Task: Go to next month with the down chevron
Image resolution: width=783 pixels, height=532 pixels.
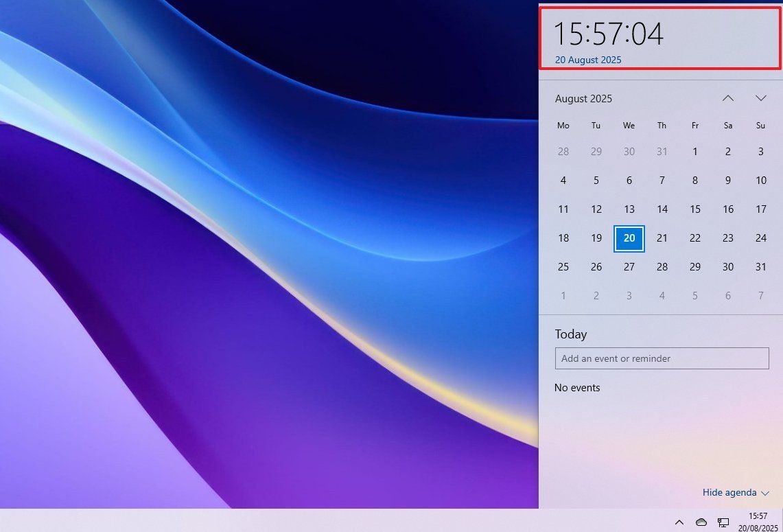Action: coord(761,98)
